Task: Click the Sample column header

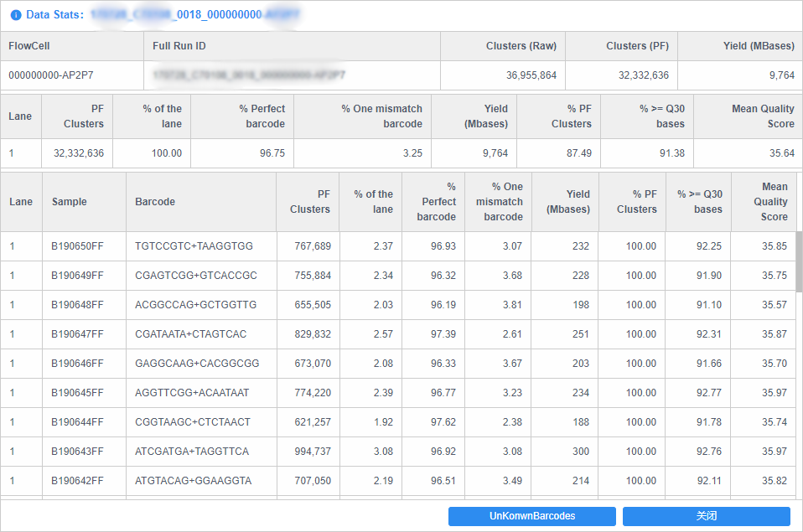Action: pos(84,202)
